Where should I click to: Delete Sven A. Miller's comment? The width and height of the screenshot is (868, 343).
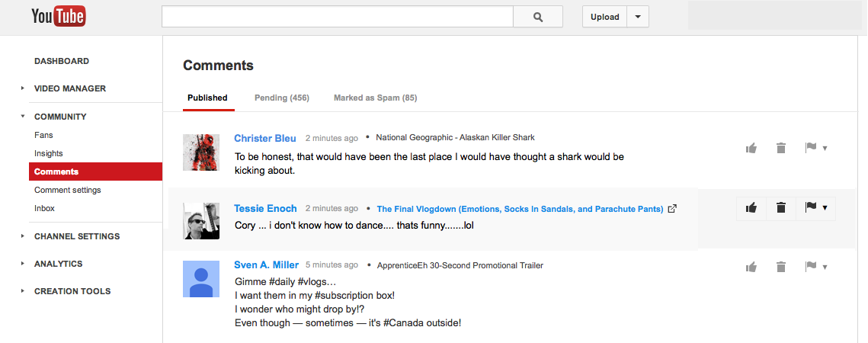tap(781, 267)
